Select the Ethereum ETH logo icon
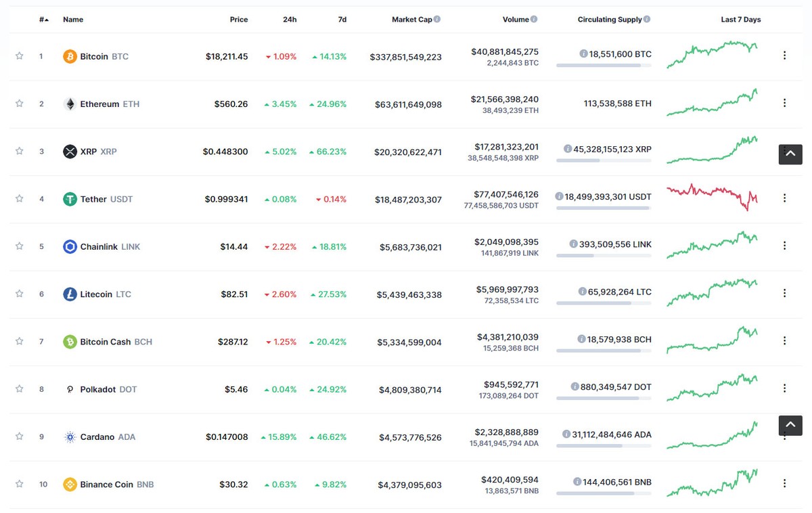Viewport: 812px width, 513px height. point(68,104)
